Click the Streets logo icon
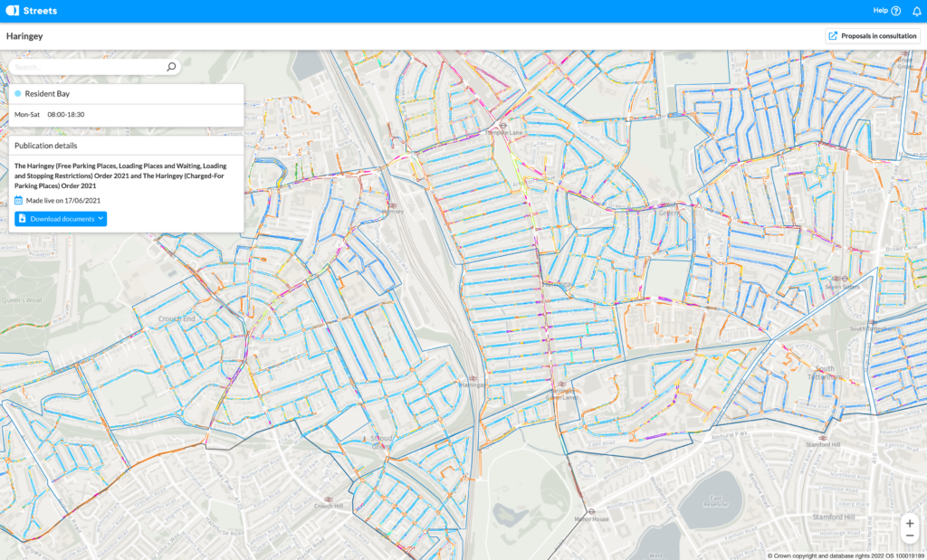 pyautogui.click(x=10, y=10)
